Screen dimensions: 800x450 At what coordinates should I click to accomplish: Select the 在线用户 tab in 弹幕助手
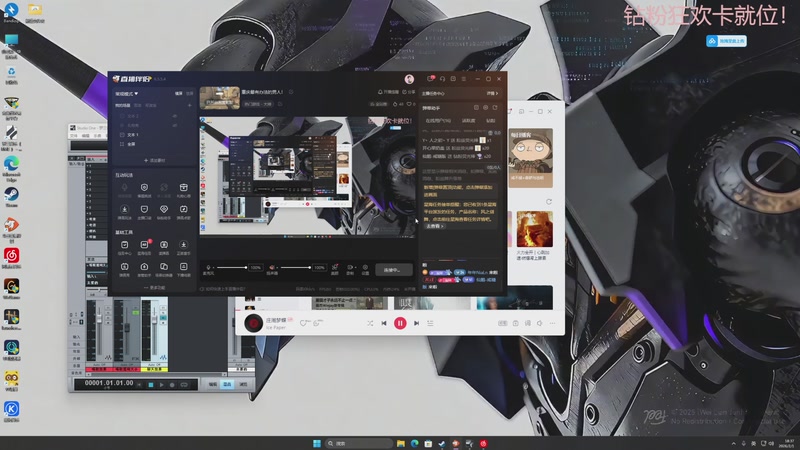pyautogui.click(x=438, y=121)
